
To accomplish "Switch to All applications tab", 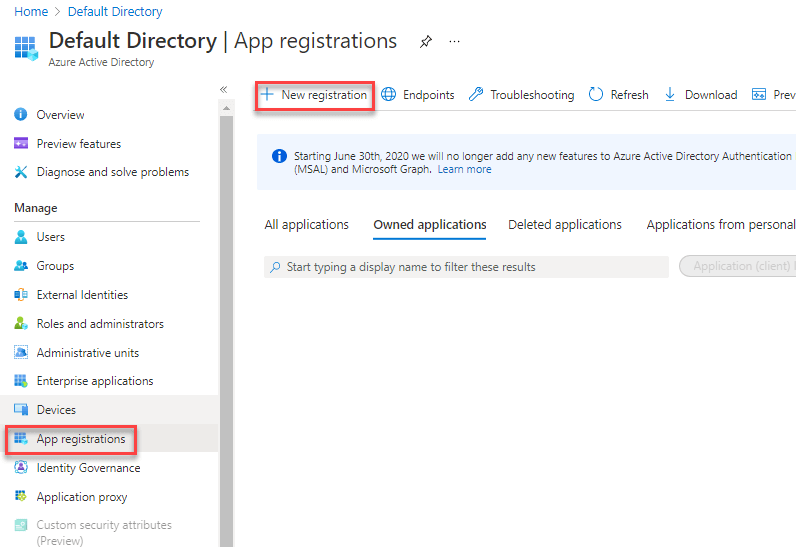I will pyautogui.click(x=307, y=225).
